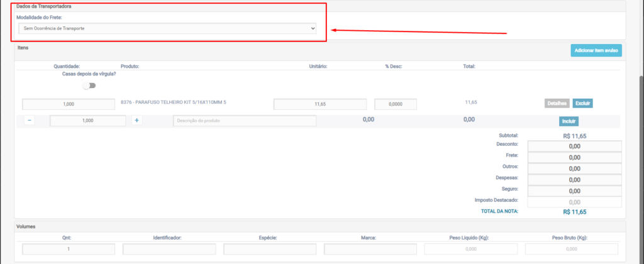Click the Desconto total field
644x264 pixels.
point(574,146)
